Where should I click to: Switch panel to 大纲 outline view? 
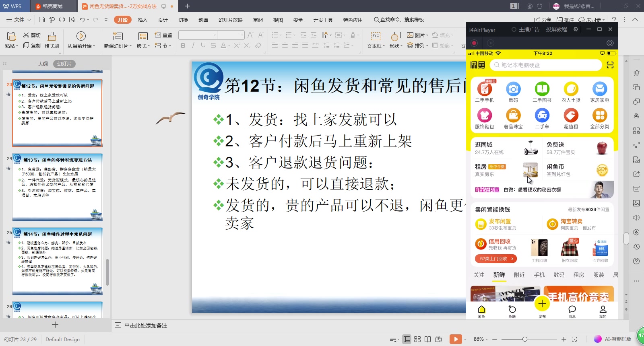[x=43, y=64]
